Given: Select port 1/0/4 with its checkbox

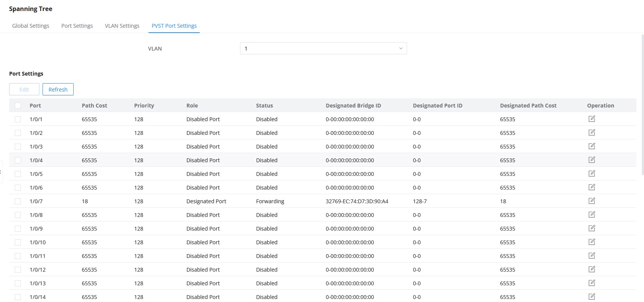Looking at the screenshot, I should 18,160.
